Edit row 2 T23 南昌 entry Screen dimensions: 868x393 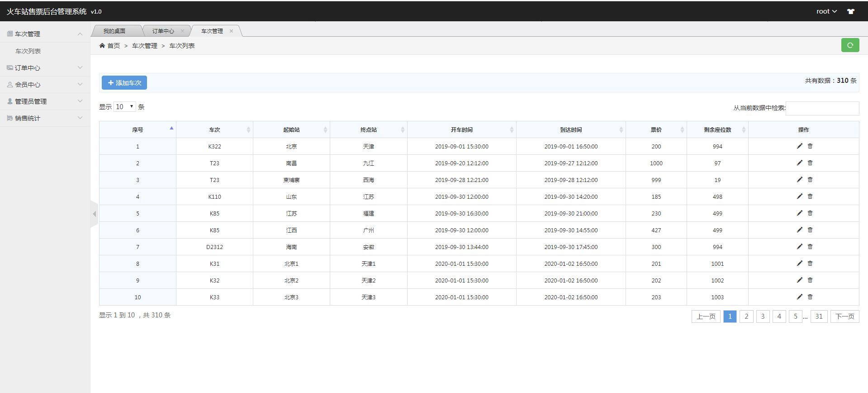coord(799,163)
